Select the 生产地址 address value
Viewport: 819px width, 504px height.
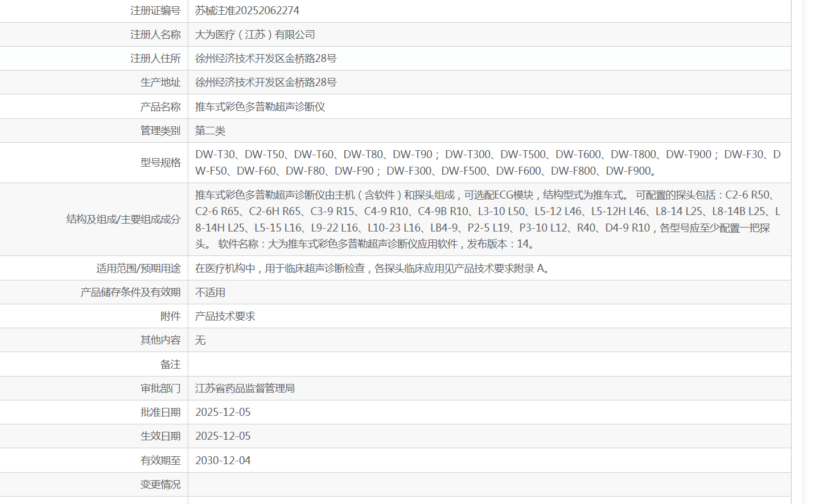point(266,82)
